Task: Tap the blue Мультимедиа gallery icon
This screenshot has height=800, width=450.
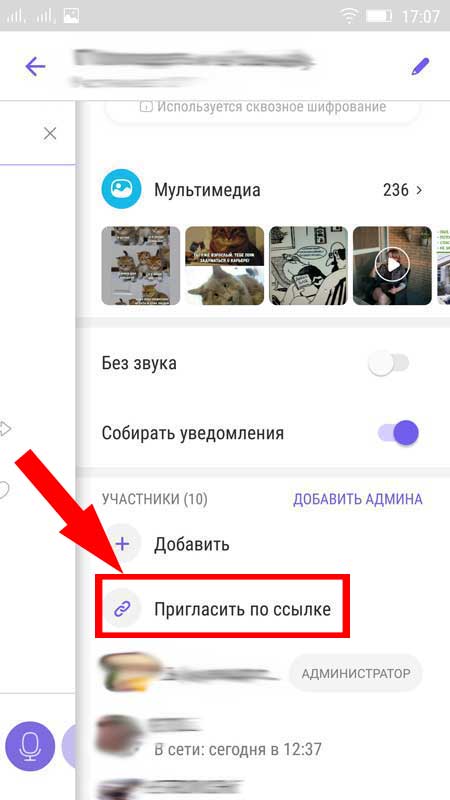Action: (x=121, y=189)
